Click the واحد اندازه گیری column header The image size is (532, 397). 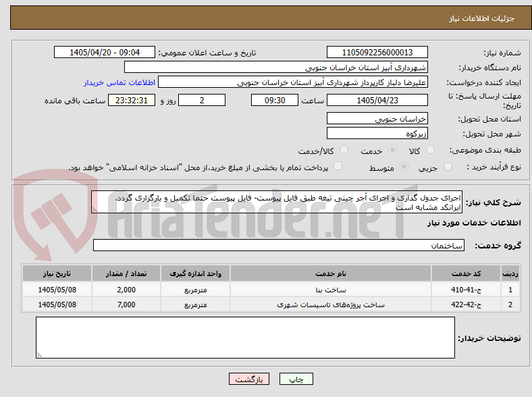pyautogui.click(x=195, y=273)
